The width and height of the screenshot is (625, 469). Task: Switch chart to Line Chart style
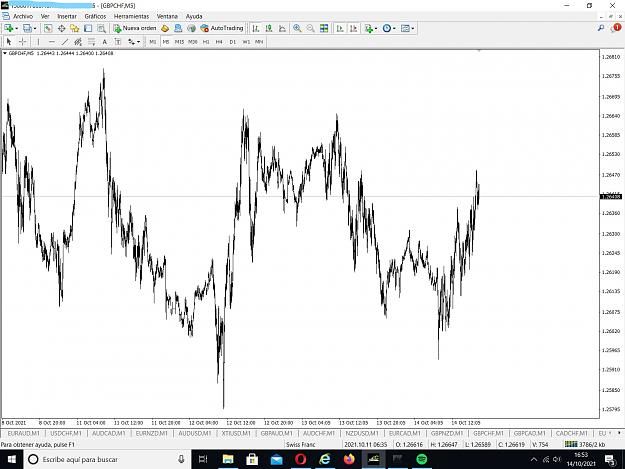coord(282,28)
